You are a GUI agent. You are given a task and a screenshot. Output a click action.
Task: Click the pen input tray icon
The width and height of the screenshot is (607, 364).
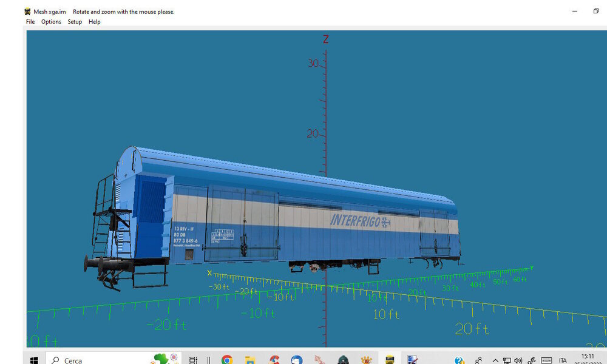click(x=532, y=360)
